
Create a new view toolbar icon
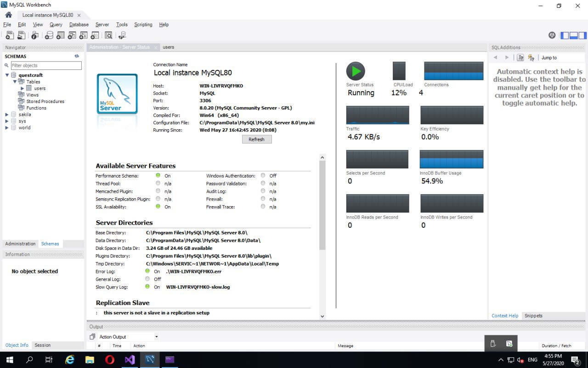click(72, 35)
